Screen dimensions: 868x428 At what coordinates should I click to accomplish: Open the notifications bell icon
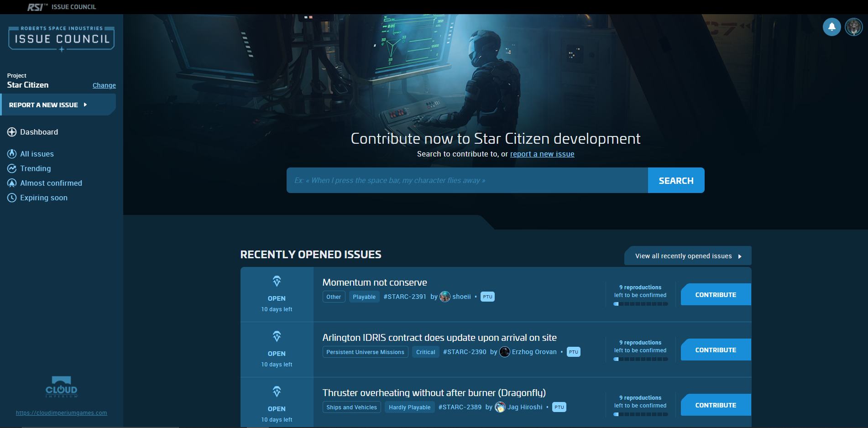pos(831,27)
